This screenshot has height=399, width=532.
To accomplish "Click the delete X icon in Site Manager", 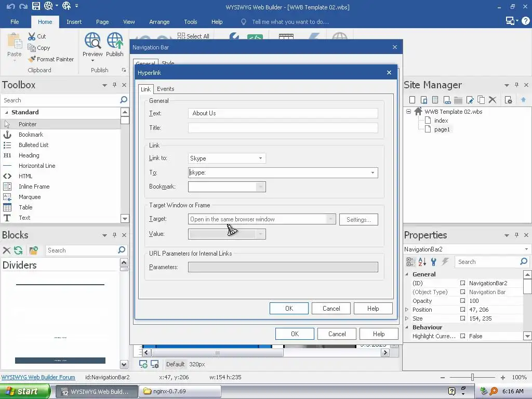I will (x=493, y=100).
